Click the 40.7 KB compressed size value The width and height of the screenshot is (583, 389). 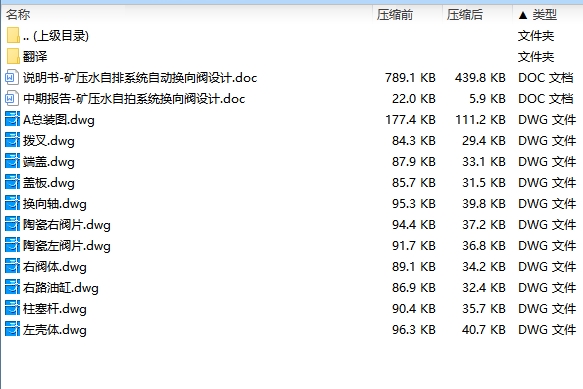[484, 330]
